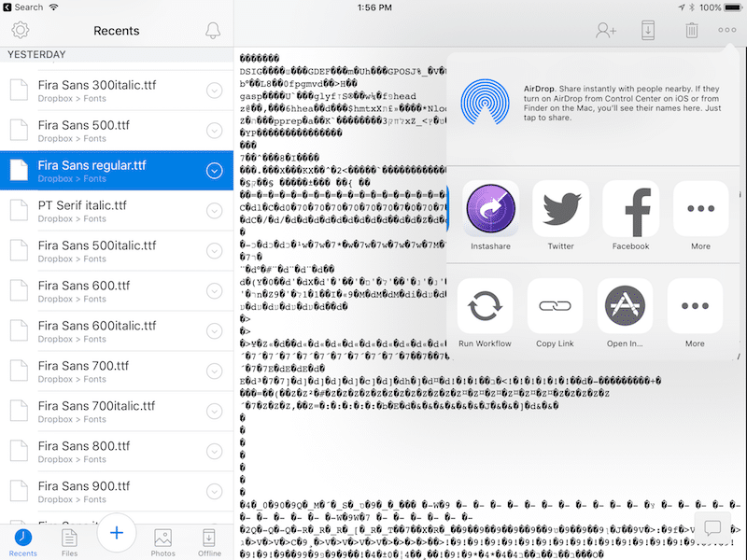Open the settings gear icon
Image resolution: width=747 pixels, height=560 pixels.
(21, 31)
